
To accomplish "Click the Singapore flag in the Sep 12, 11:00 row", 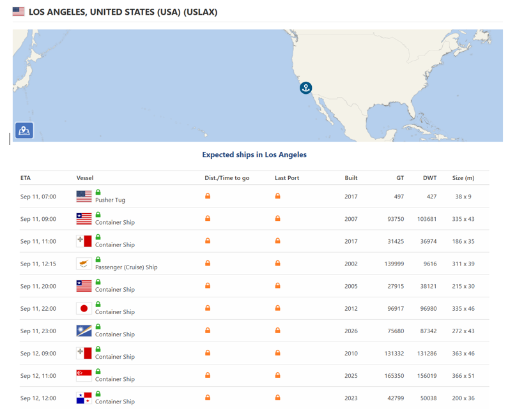I will tap(84, 375).
